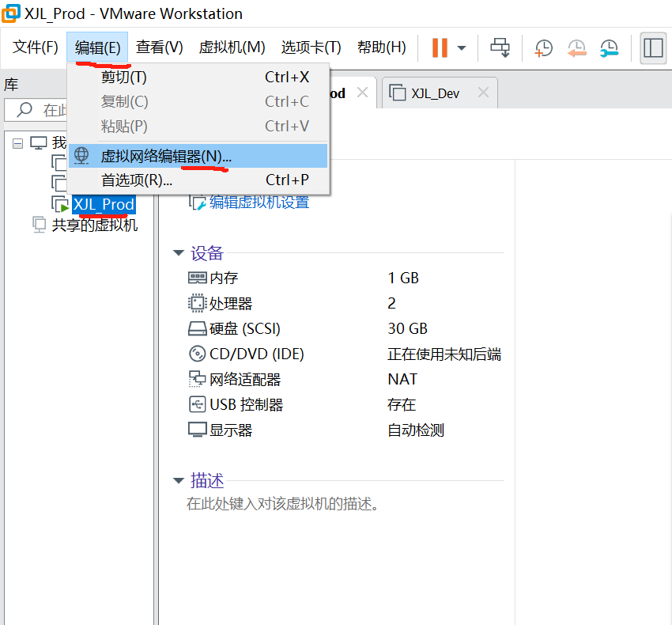The height and width of the screenshot is (625, 672).
Task: Select the 内存 device row label
Action: coord(224,278)
